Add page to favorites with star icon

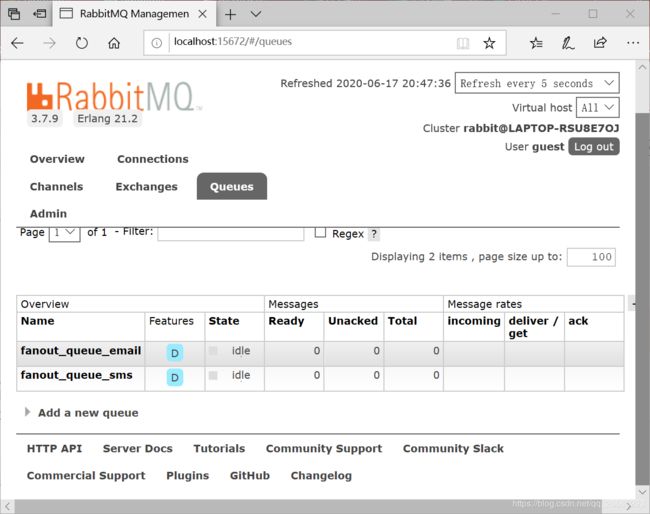[x=489, y=43]
